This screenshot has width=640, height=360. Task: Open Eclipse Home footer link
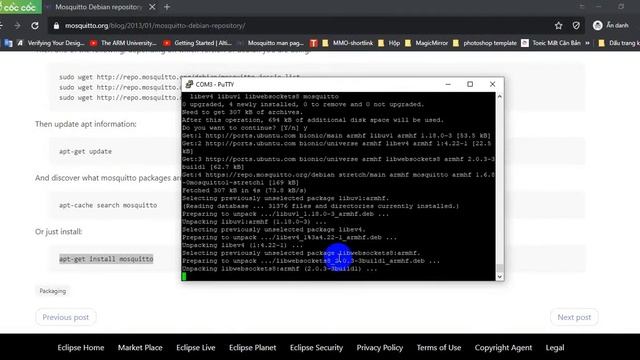81,347
